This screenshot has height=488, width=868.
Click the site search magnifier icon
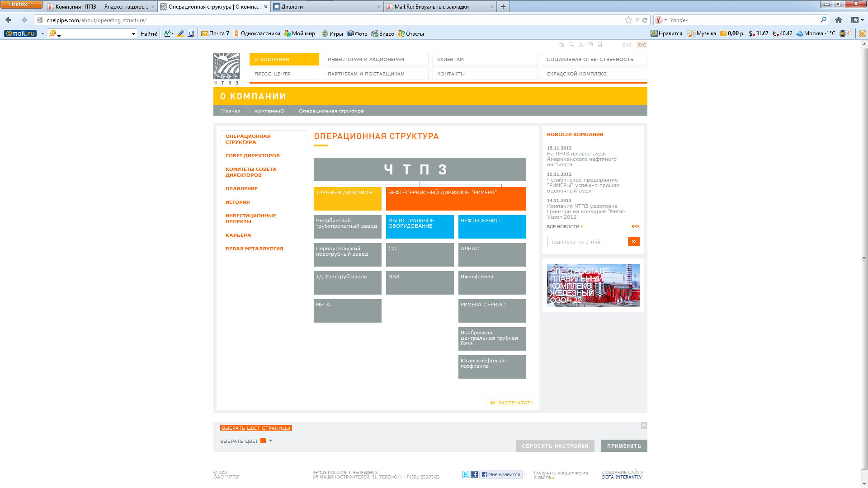[x=571, y=45]
